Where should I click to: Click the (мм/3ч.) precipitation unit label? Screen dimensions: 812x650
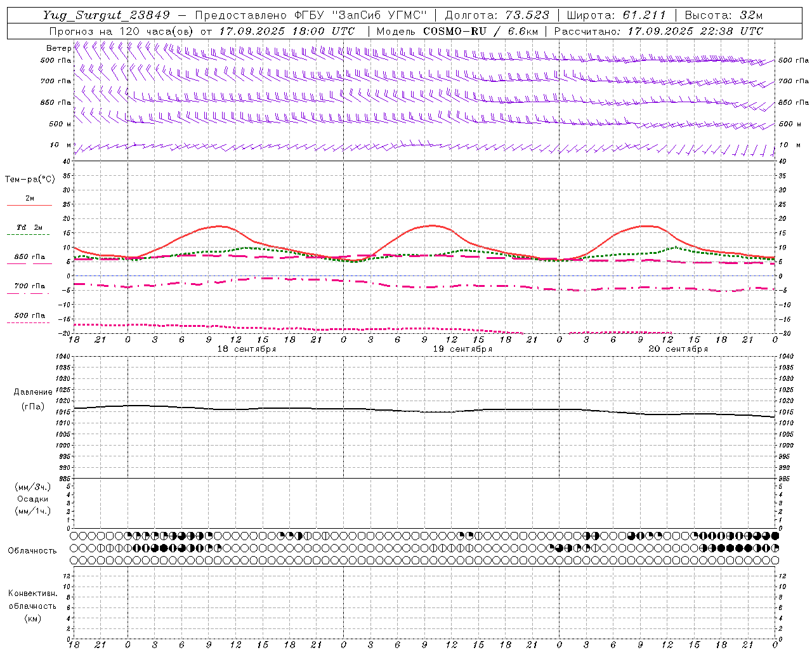pos(33,487)
